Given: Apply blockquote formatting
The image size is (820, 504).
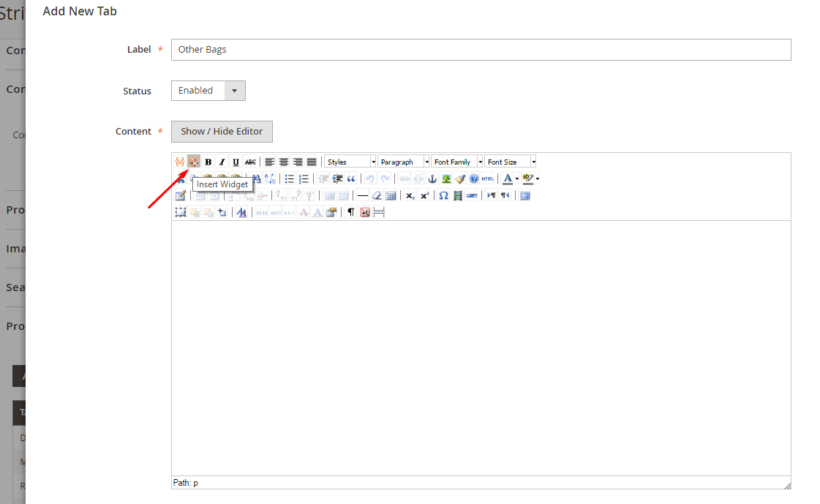Looking at the screenshot, I should (x=351, y=178).
